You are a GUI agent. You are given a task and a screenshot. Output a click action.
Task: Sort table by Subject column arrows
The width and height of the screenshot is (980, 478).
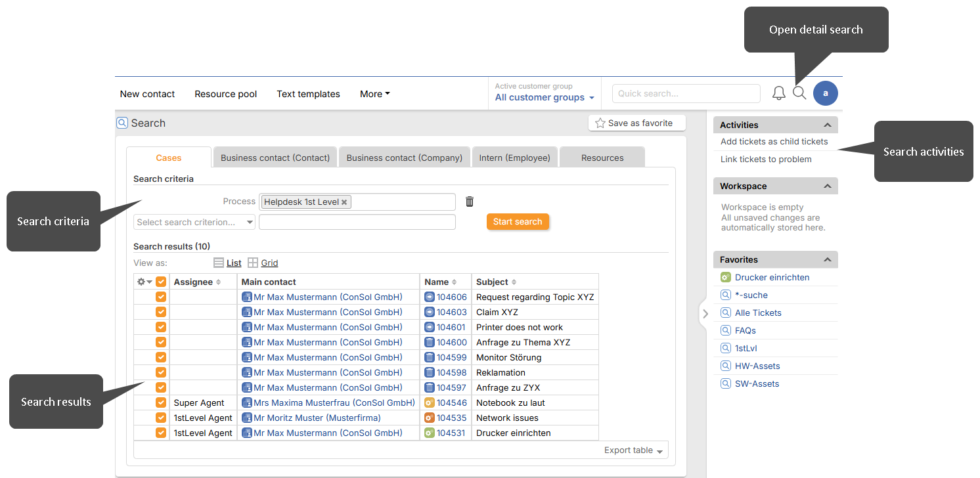click(514, 282)
